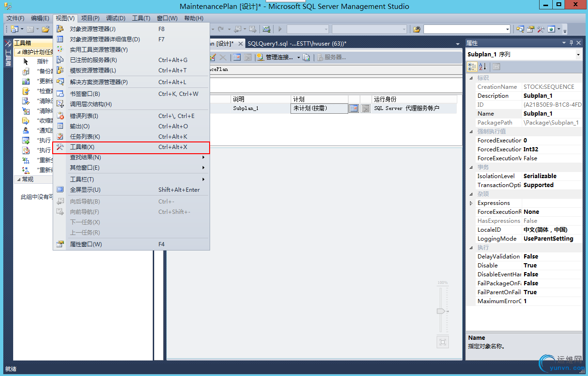Select the IsolationLevel property value Serializable
The height and width of the screenshot is (376, 588).
(x=552, y=176)
